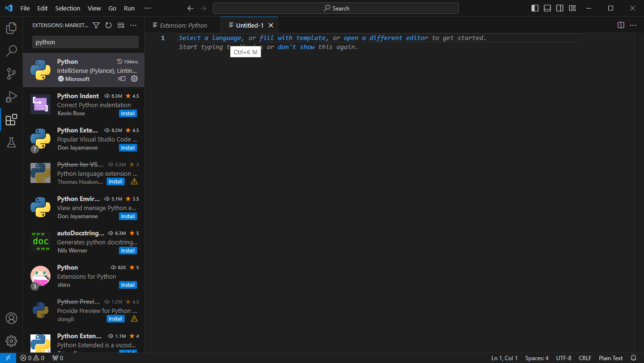The height and width of the screenshot is (363, 644).
Task: Open Python by Microsoft extension entry
Action: click(x=83, y=70)
